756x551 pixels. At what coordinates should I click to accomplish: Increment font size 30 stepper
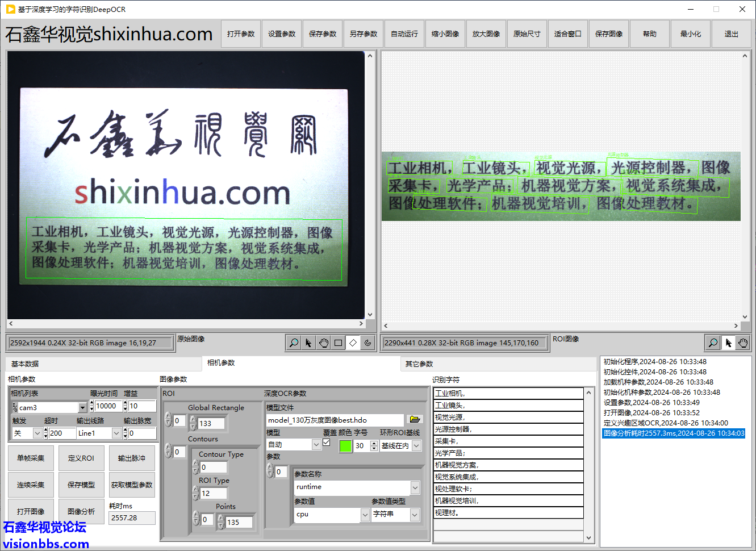[374, 443]
